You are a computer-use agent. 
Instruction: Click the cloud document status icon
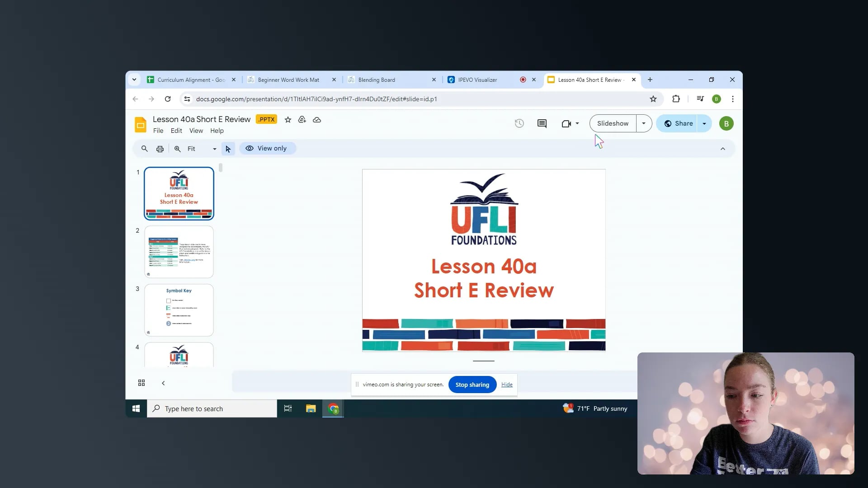pos(317,120)
